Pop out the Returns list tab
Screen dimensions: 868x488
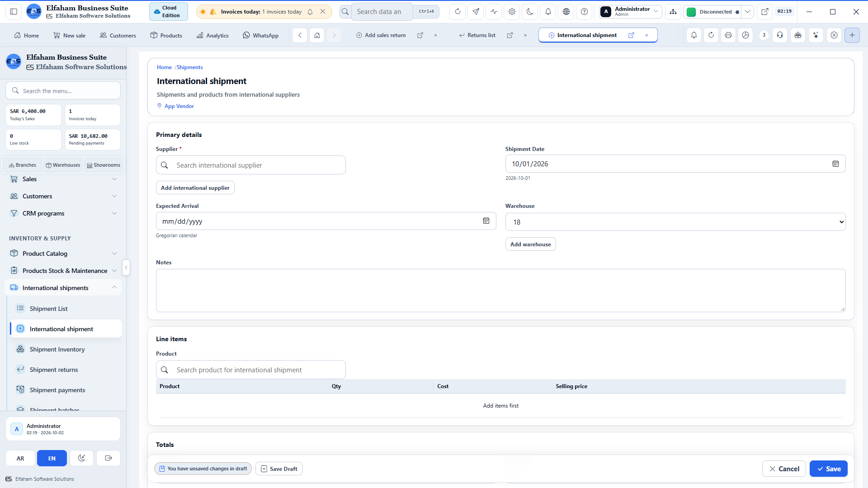point(510,35)
